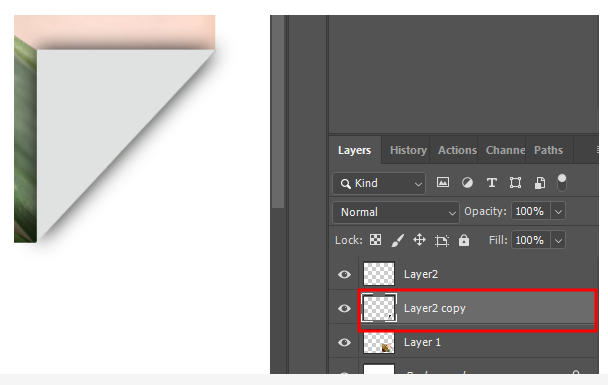Viewport: 608px width, 385px height.
Task: Click the Opacity 100% value field
Action: pyautogui.click(x=531, y=212)
